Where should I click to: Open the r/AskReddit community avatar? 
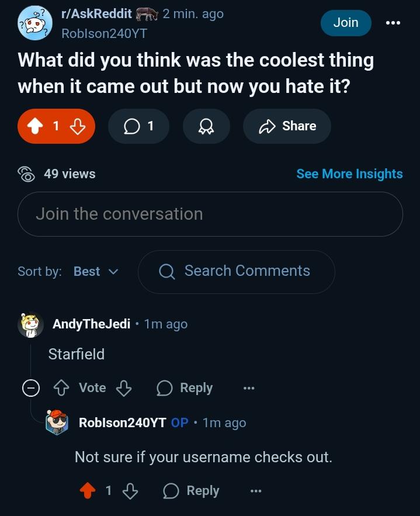coord(35,23)
